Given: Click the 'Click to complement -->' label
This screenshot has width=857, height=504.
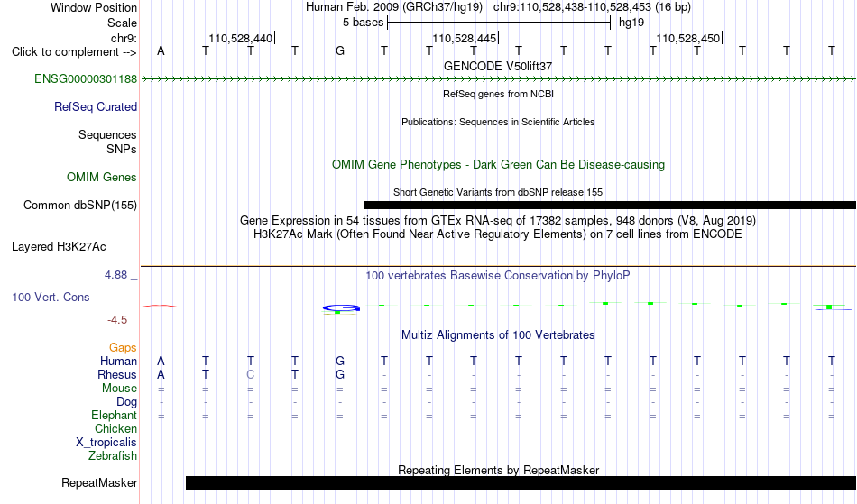Looking at the screenshot, I should tap(74, 52).
